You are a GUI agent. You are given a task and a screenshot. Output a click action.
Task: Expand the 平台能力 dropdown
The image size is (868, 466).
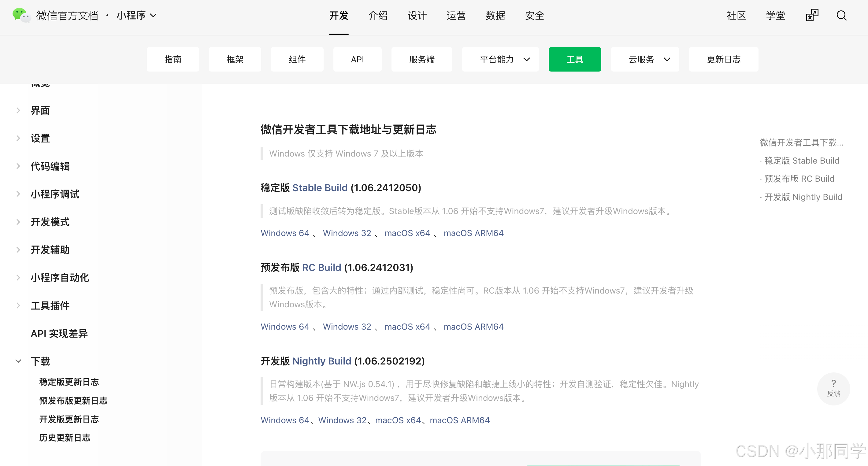pyautogui.click(x=500, y=59)
